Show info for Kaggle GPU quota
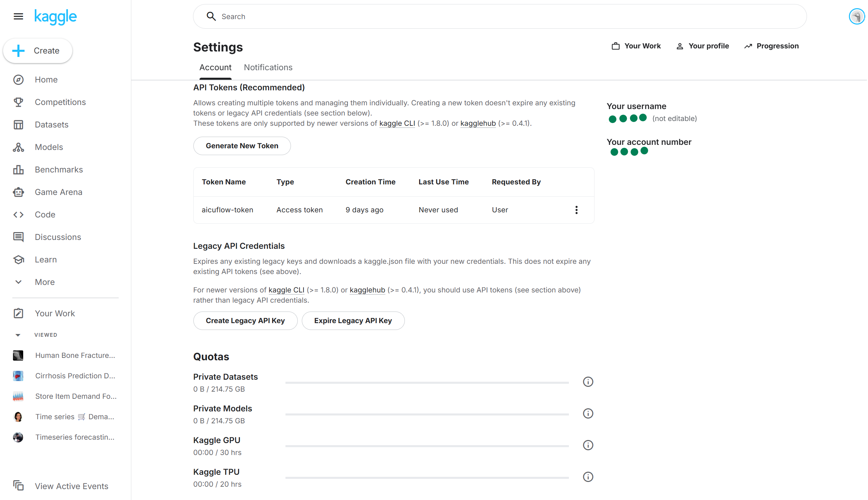 [588, 445]
